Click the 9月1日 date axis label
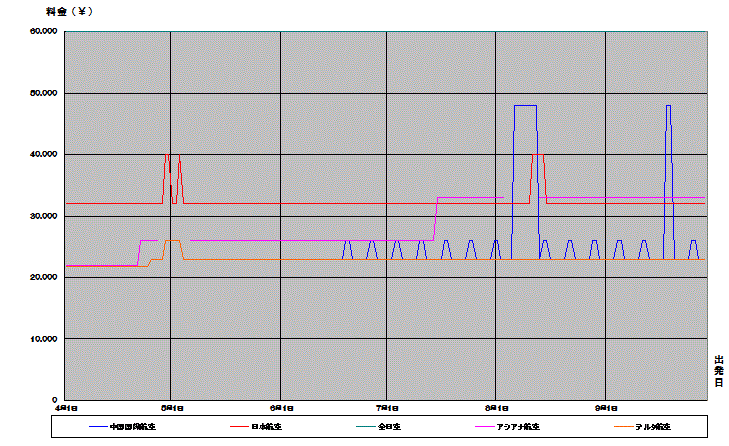 coord(605,408)
